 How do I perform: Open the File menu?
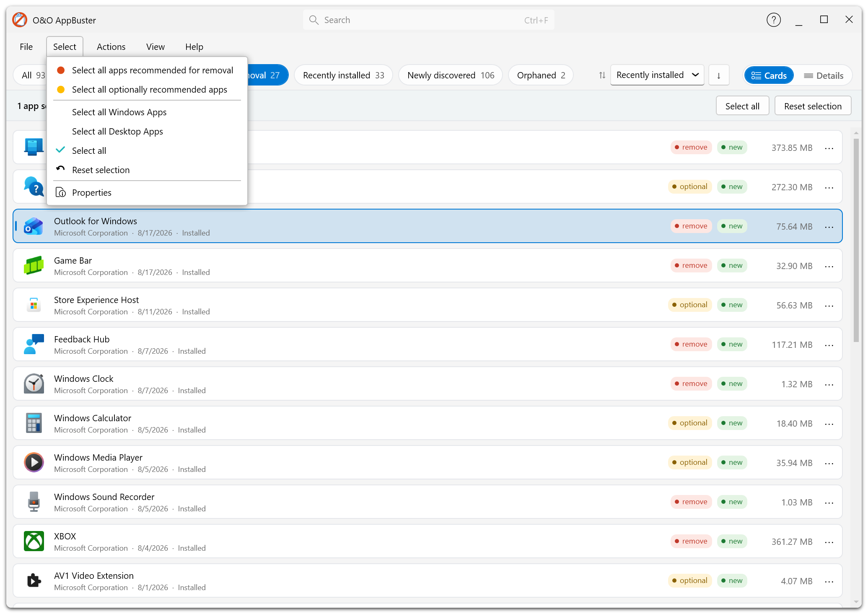[26, 47]
